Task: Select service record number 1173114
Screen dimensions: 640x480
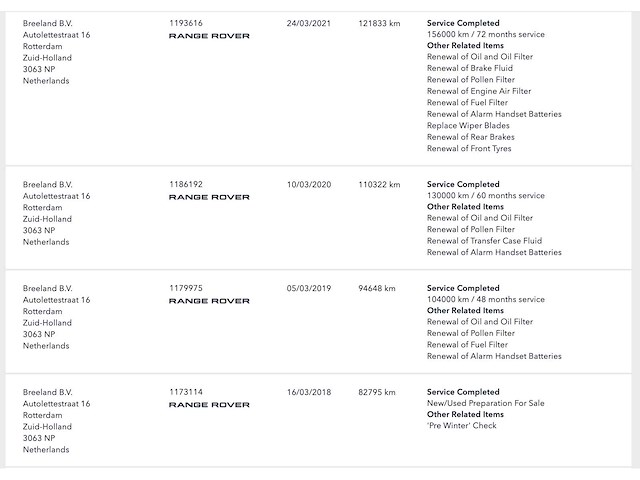Action: pyautogui.click(x=186, y=392)
